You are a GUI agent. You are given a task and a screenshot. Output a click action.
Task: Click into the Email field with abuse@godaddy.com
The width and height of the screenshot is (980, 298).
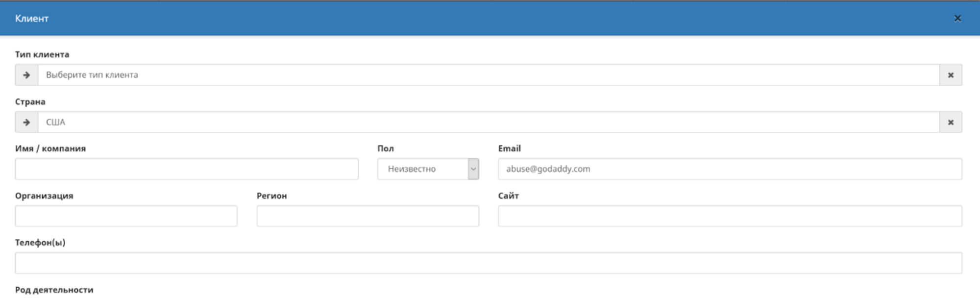730,169
